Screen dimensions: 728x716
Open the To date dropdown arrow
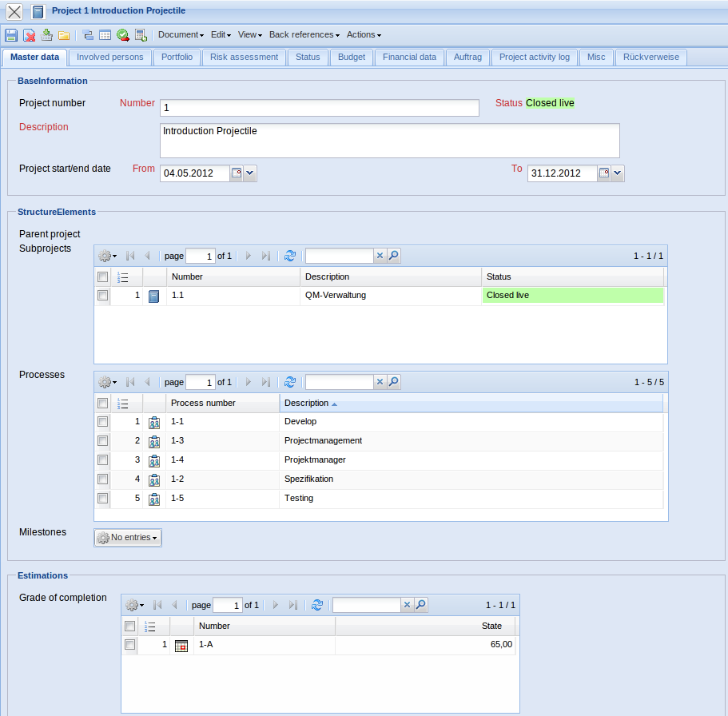coord(618,173)
